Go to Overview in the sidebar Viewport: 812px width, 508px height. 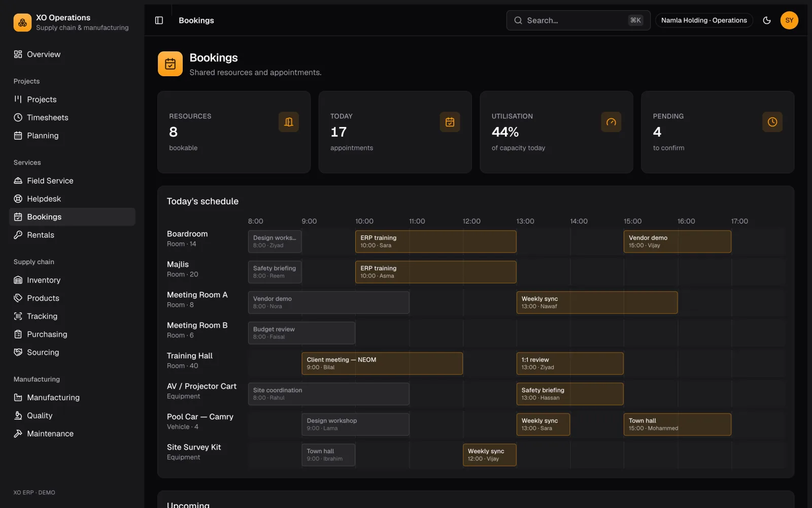[72, 54]
